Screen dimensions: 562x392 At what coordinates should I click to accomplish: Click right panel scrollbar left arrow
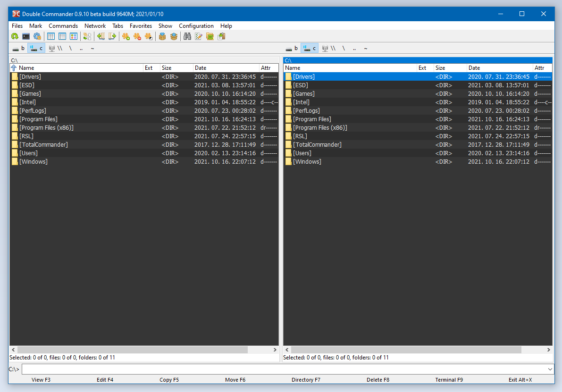(287, 350)
